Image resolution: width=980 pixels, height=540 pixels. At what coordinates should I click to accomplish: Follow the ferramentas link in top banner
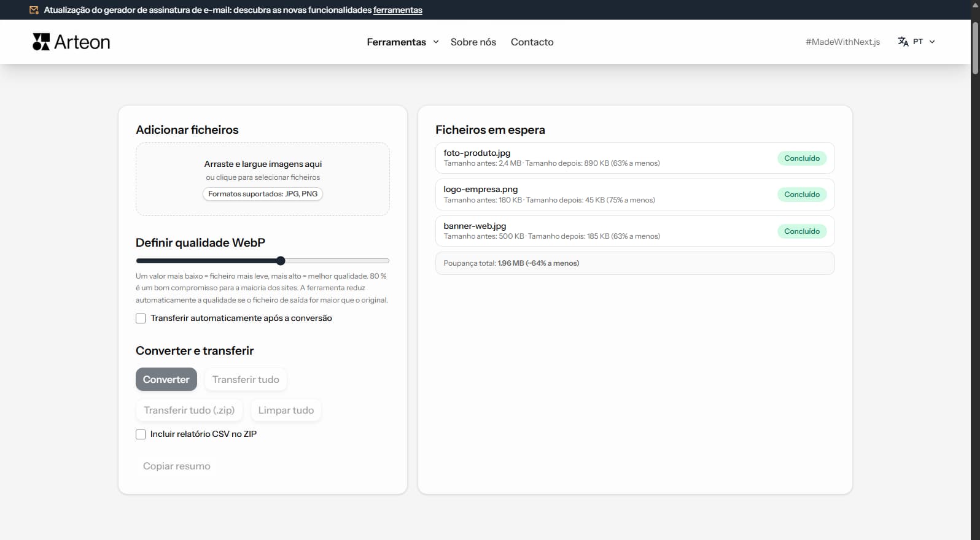tap(397, 10)
